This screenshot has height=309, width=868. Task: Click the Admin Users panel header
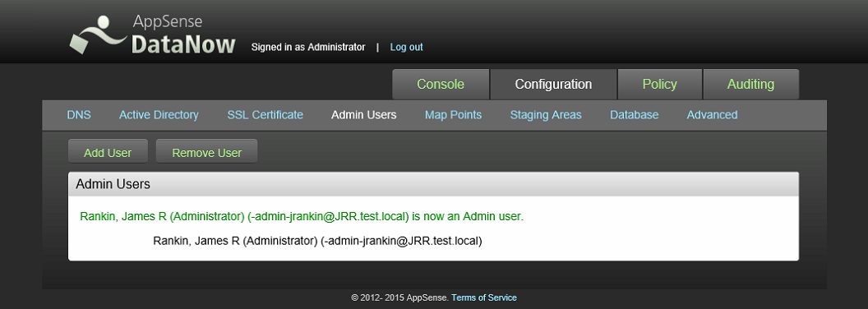(433, 184)
